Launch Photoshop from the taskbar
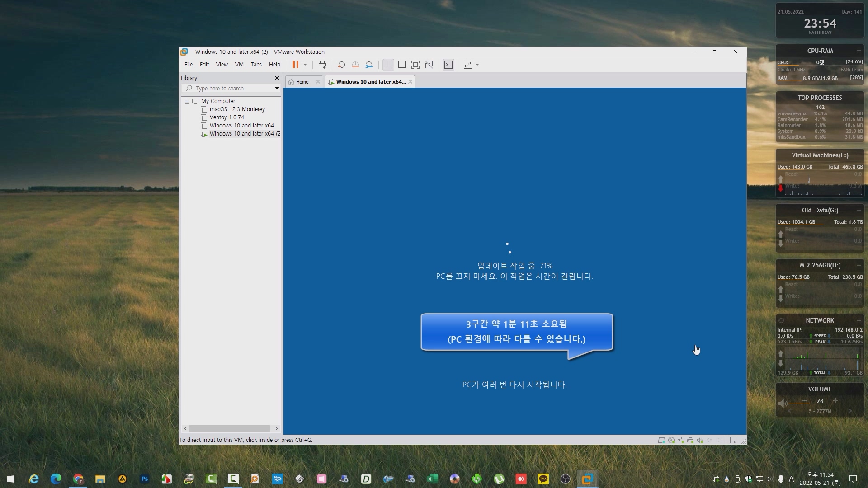This screenshot has width=868, height=488. pos(145,479)
